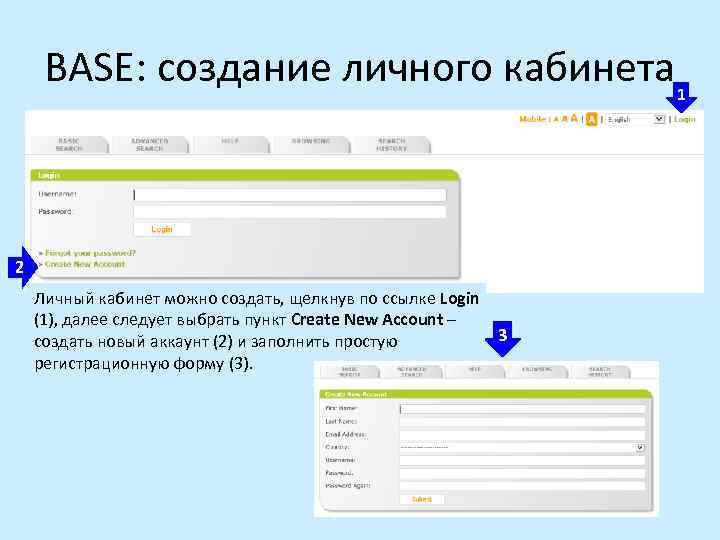Click the Password Again input field

pyautogui.click(x=522, y=486)
